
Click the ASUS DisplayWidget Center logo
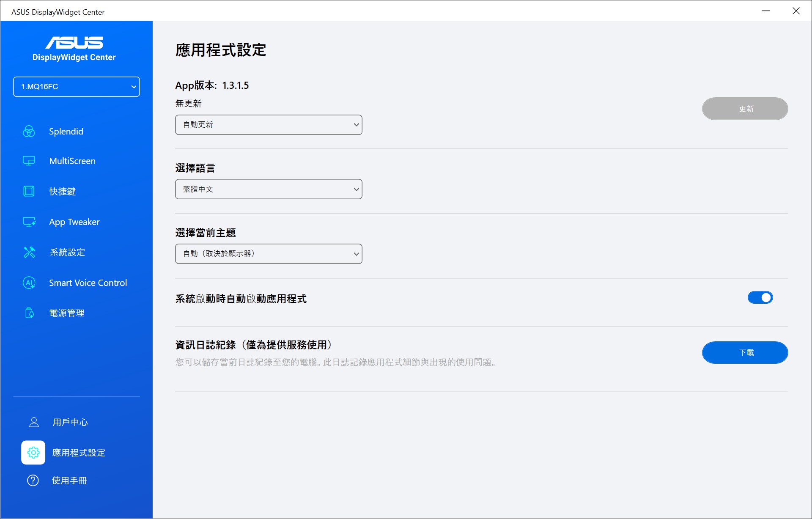74,48
